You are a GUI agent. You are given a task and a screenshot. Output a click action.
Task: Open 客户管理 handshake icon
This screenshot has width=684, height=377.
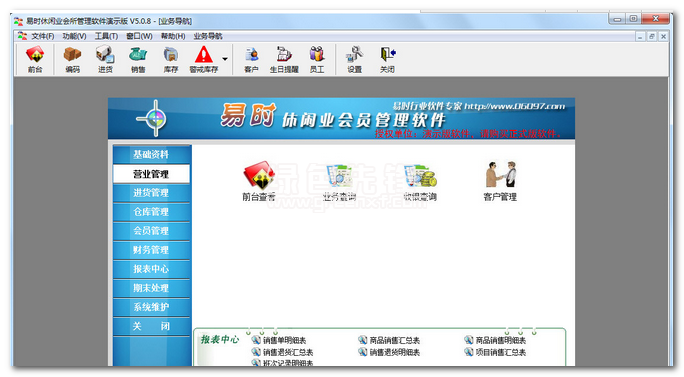click(500, 181)
